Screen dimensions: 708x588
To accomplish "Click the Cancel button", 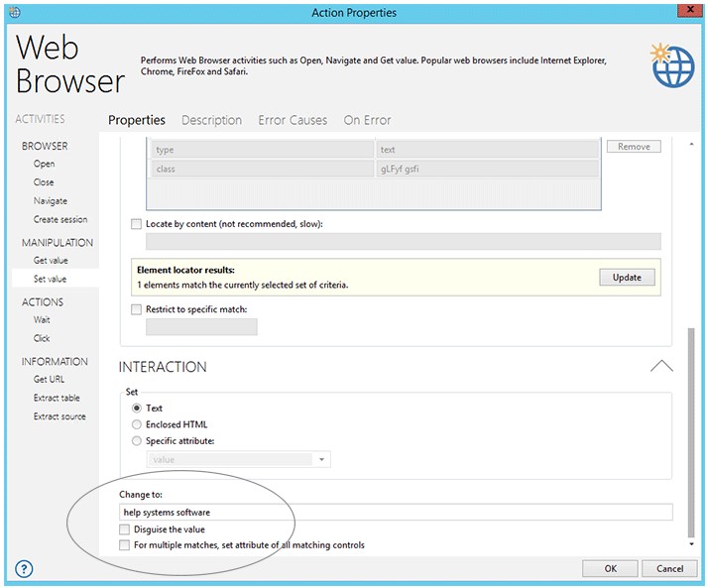I will [669, 568].
